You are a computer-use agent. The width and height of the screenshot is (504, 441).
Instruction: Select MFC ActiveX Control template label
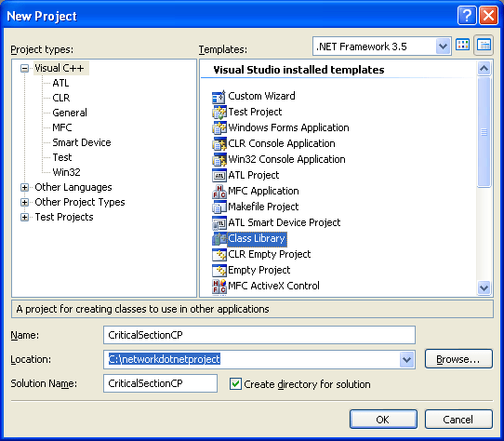tap(273, 286)
